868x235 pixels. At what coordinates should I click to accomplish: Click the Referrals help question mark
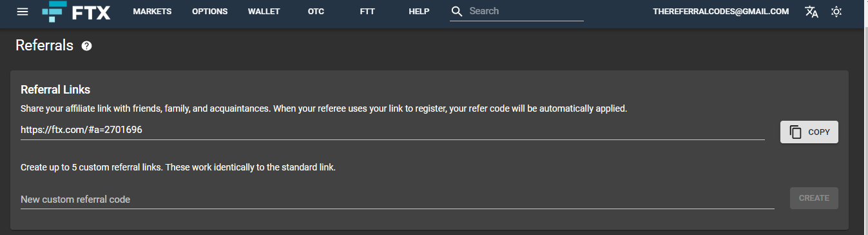(x=87, y=46)
